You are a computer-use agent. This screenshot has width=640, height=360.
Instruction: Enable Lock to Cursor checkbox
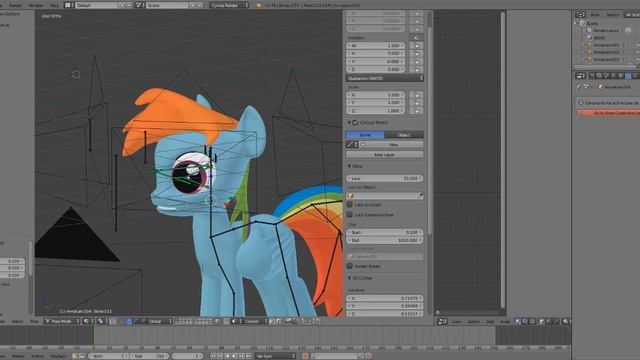(350, 204)
